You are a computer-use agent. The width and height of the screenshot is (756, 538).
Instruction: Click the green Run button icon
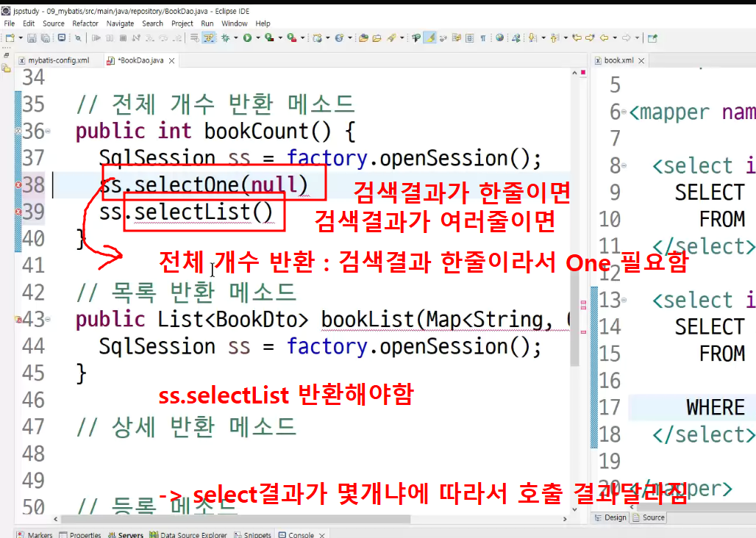coord(247,38)
